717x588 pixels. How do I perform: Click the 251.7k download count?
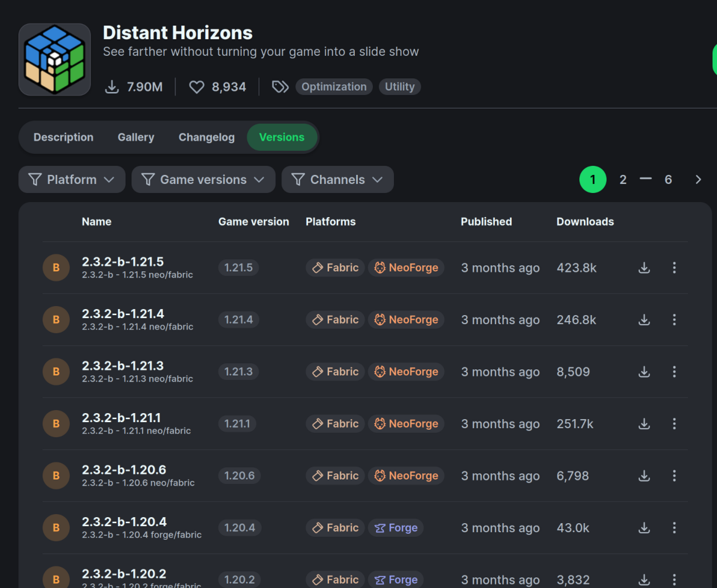(x=575, y=424)
